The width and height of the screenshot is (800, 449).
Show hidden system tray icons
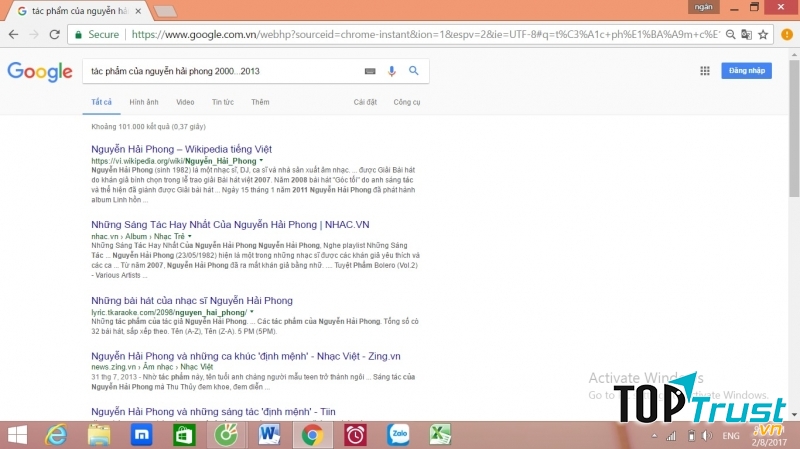pyautogui.click(x=654, y=436)
